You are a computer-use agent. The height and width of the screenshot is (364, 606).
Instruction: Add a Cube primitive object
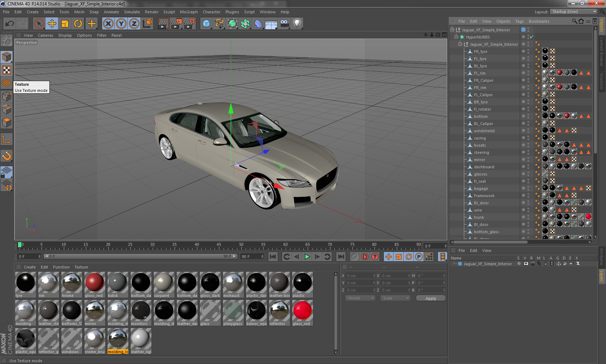coord(206,24)
